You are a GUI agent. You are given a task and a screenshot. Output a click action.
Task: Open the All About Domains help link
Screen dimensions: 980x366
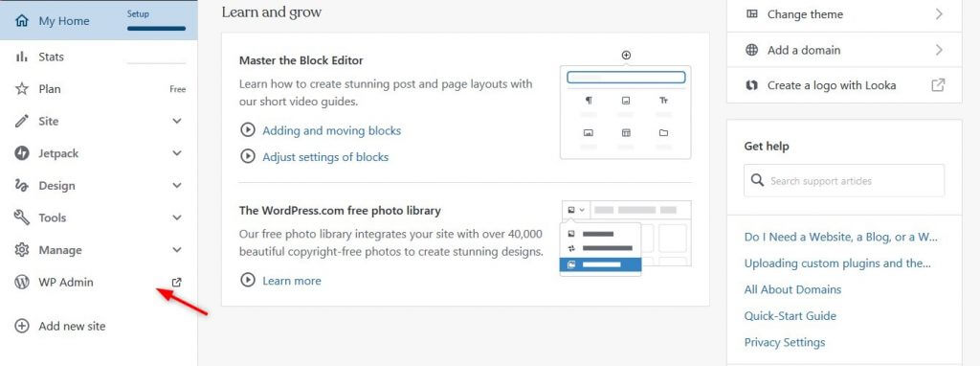click(x=792, y=289)
